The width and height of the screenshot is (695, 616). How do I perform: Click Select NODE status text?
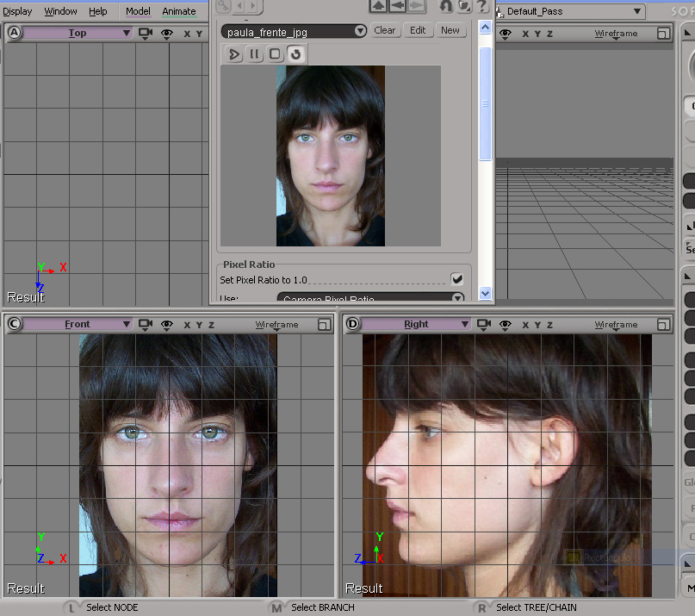(x=112, y=607)
